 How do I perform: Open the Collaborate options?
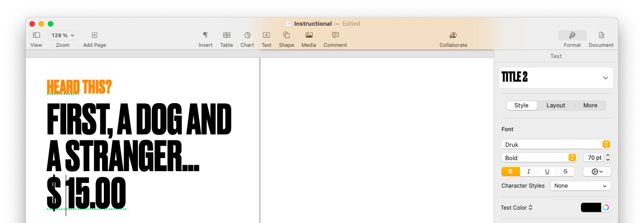coord(453,35)
